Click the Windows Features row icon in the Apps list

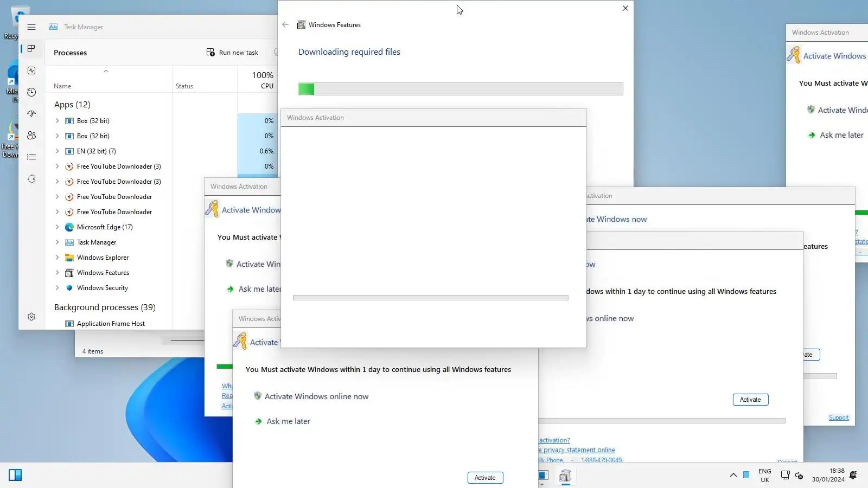pos(69,273)
